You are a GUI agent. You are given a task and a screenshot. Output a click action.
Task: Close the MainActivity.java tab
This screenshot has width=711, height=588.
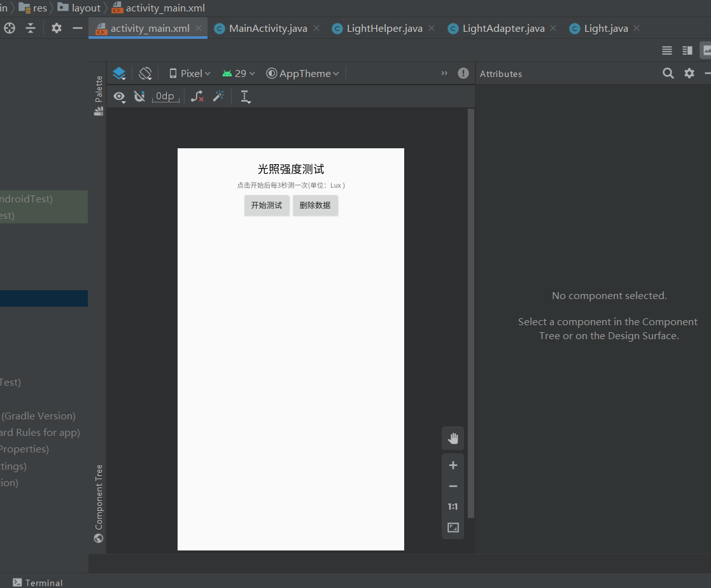pos(316,28)
